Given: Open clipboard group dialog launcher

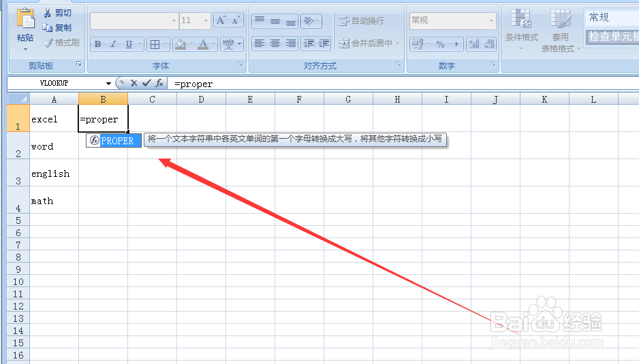Looking at the screenshot, I should (78, 65).
